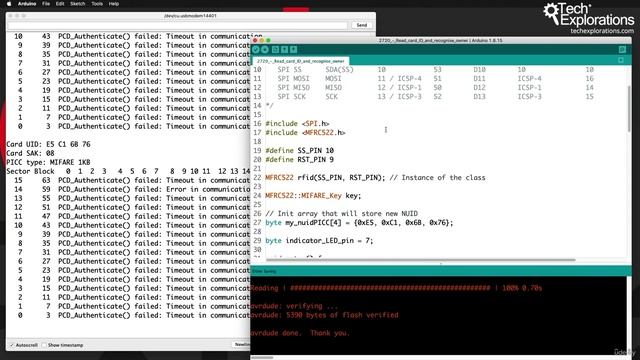Open the Serial Monitor magnifier icon

(x=622, y=49)
